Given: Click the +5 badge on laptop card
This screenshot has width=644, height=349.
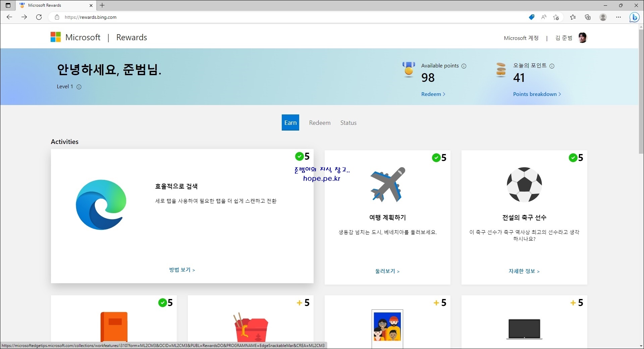Looking at the screenshot, I should (577, 303).
